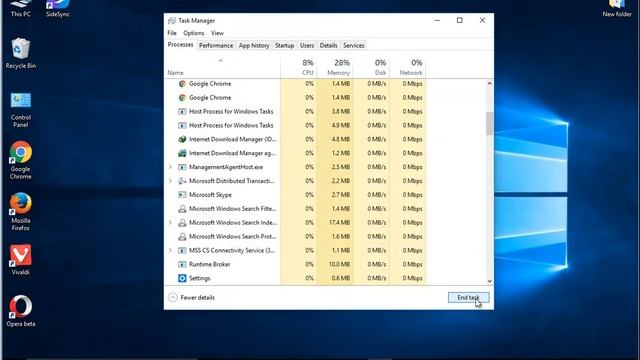Click the Microsoft Windows Search Prot... icon
This screenshot has height=360, width=640.
182,236
